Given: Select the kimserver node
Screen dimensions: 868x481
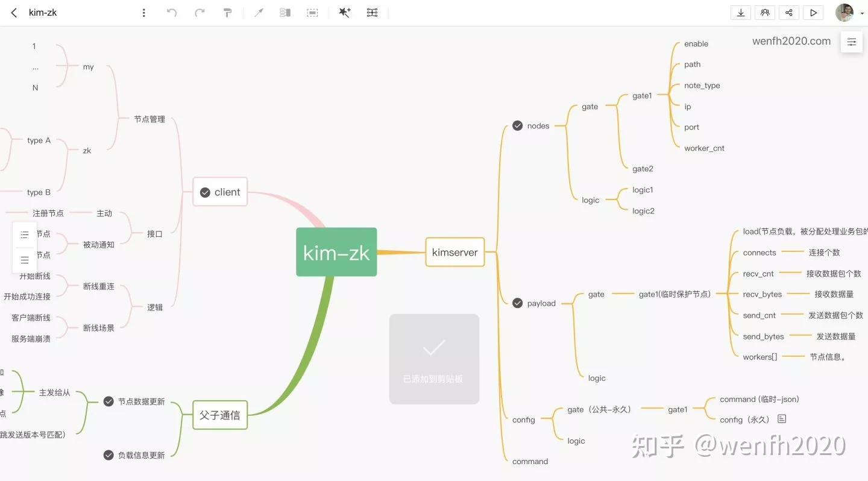Looking at the screenshot, I should click(454, 253).
